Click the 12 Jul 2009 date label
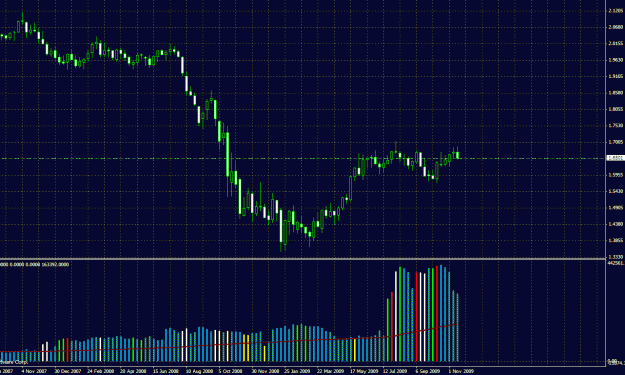The width and height of the screenshot is (625, 375). pos(395,371)
